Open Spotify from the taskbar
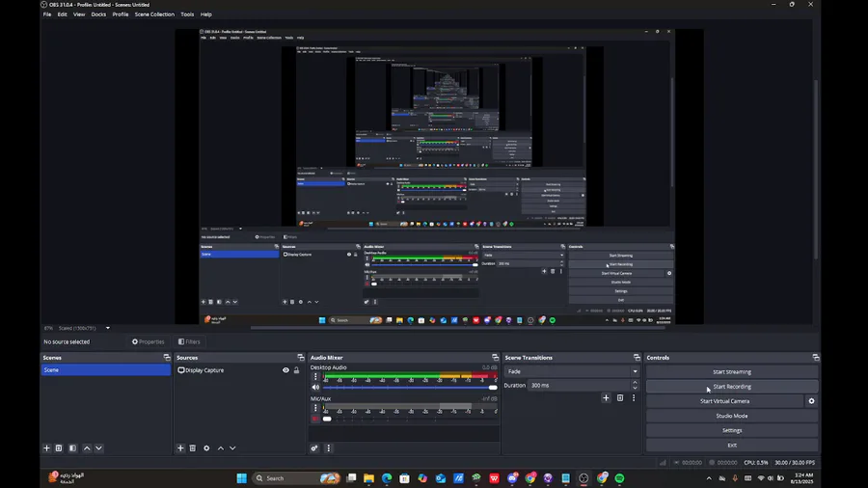 pos(619,478)
